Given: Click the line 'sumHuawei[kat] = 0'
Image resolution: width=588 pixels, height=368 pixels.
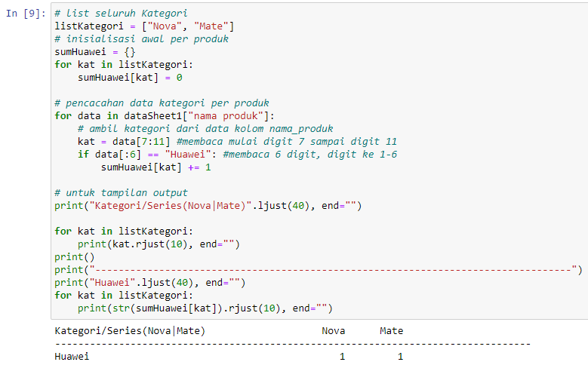Looking at the screenshot, I should tap(130, 78).
